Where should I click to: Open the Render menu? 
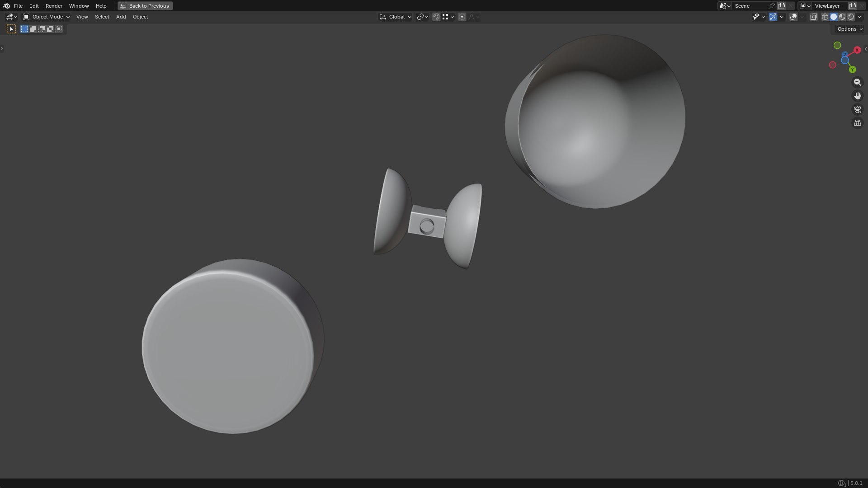point(54,6)
